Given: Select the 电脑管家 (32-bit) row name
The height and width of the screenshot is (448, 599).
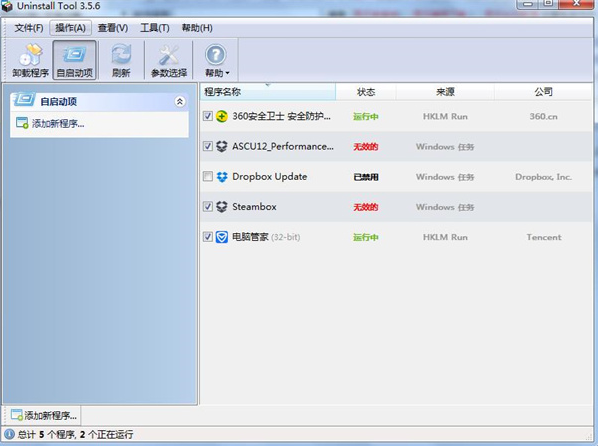Looking at the screenshot, I should point(266,237).
